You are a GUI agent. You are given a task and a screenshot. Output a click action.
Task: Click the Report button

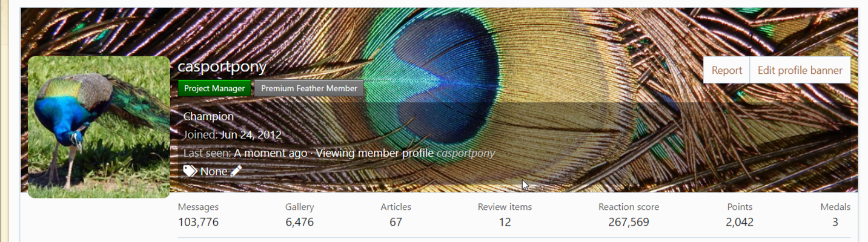pyautogui.click(x=727, y=70)
